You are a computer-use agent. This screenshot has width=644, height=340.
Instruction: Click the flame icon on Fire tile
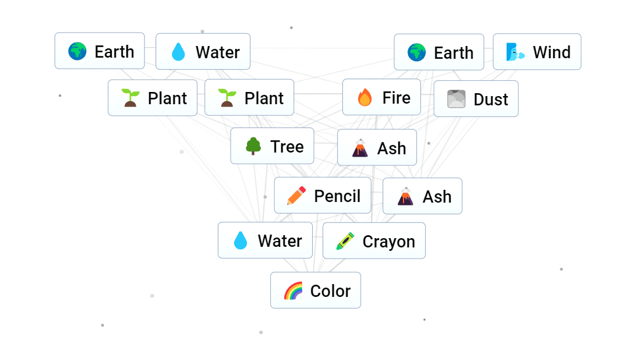[x=365, y=98]
